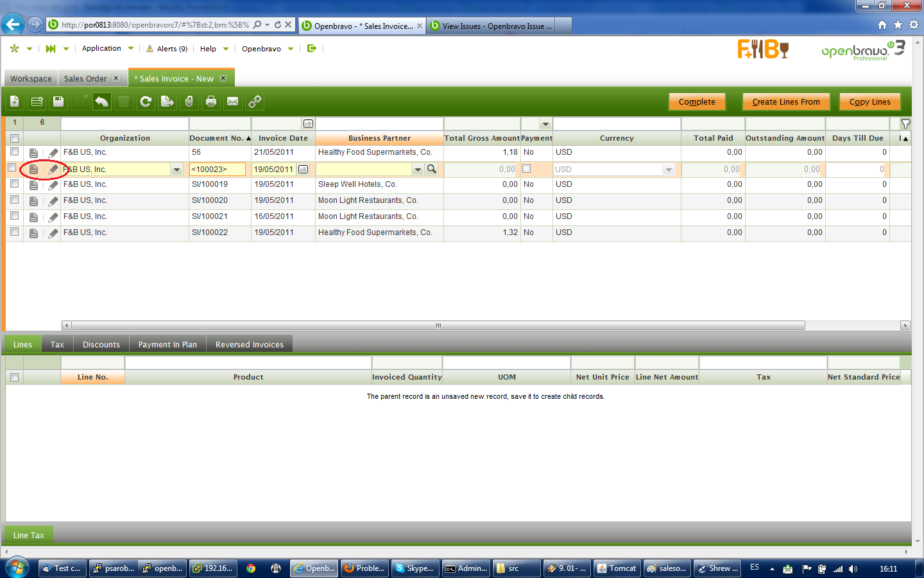The width and height of the screenshot is (924, 578).
Task: Open the linked items chain icon
Action: pyautogui.click(x=255, y=101)
